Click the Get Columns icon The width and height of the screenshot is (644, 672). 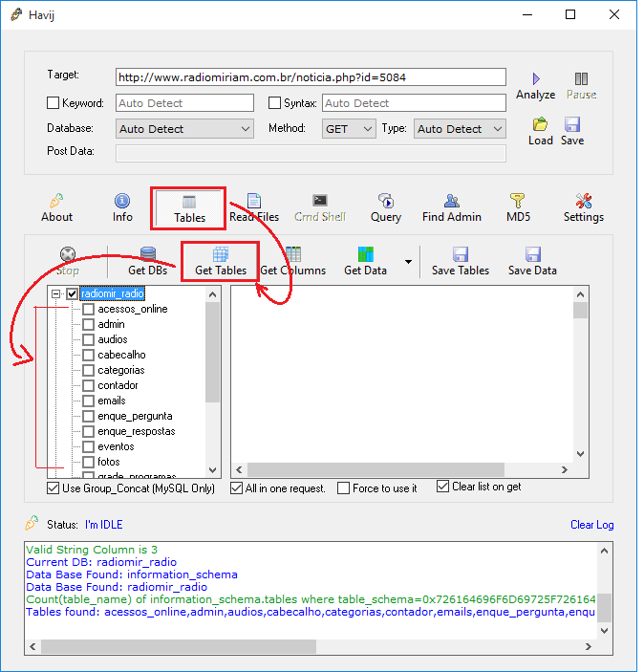[293, 254]
